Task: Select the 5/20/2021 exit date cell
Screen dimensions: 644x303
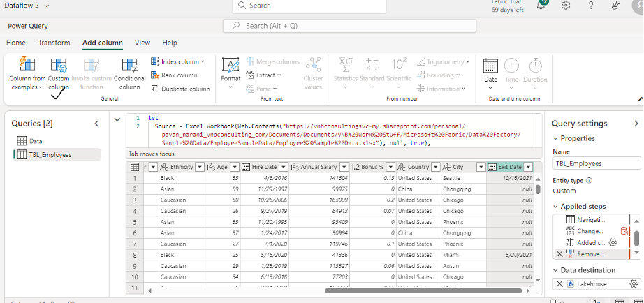Action: tap(510, 255)
